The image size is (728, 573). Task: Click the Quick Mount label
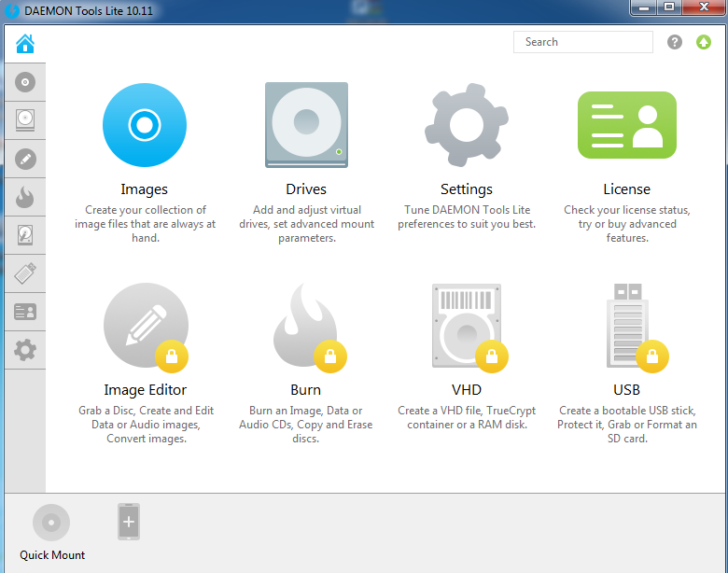click(52, 555)
